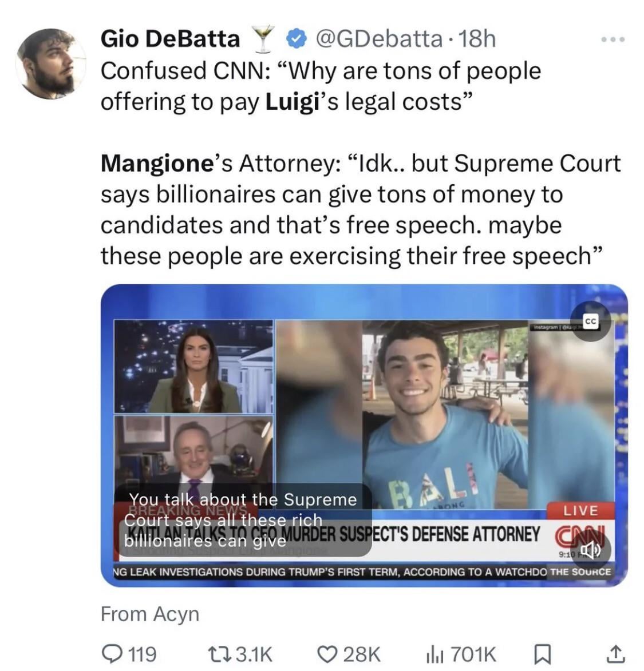This screenshot has height=671, width=644.
Task: Bookmark this tweet
Action: pyautogui.click(x=540, y=653)
